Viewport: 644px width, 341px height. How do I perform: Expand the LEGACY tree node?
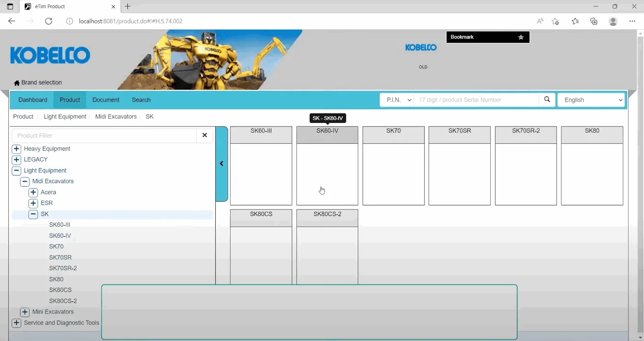click(x=17, y=159)
